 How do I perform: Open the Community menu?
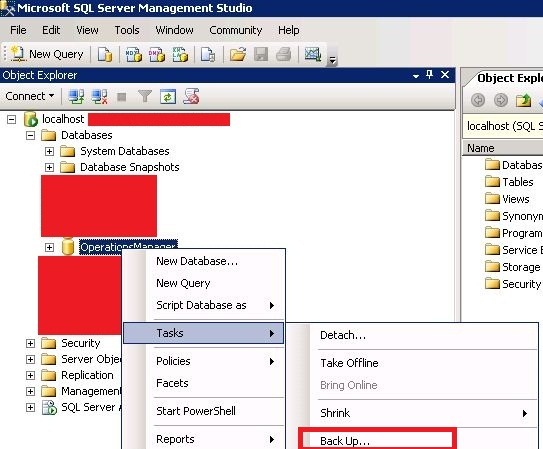pyautogui.click(x=235, y=30)
